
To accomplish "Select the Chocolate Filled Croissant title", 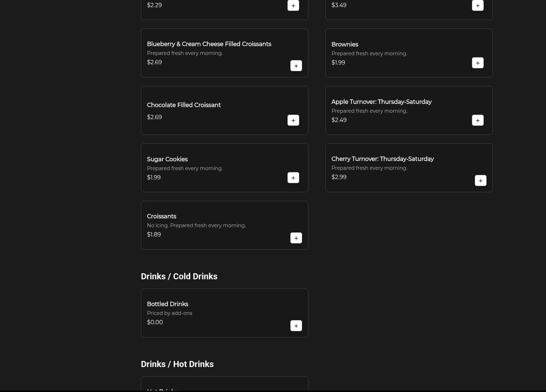I will (x=183, y=105).
